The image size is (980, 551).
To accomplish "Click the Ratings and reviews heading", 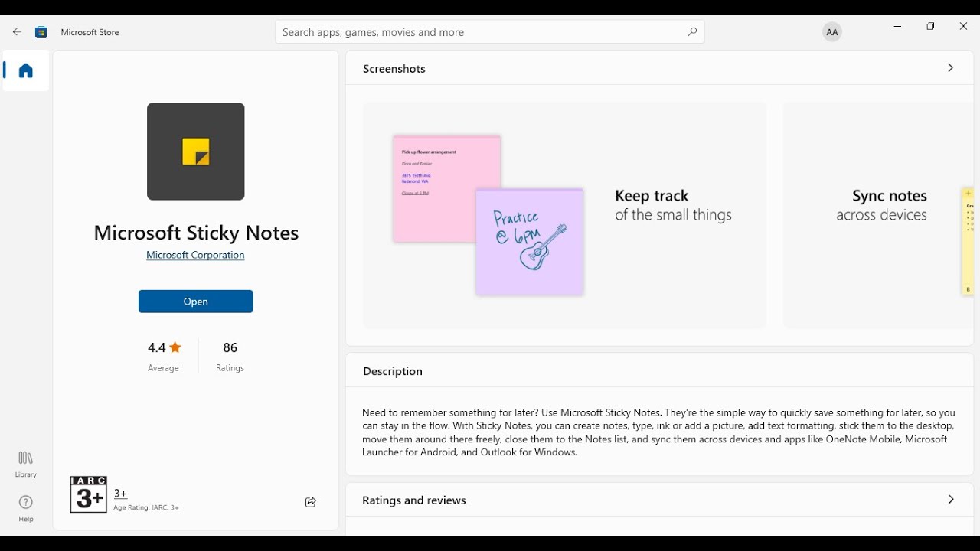I will (414, 500).
